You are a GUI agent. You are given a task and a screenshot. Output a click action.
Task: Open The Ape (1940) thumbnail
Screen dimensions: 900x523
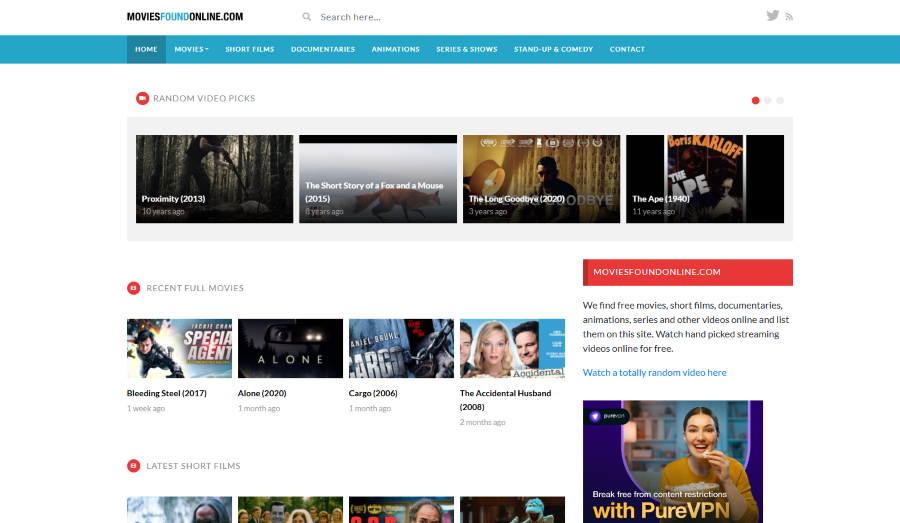tap(705, 179)
